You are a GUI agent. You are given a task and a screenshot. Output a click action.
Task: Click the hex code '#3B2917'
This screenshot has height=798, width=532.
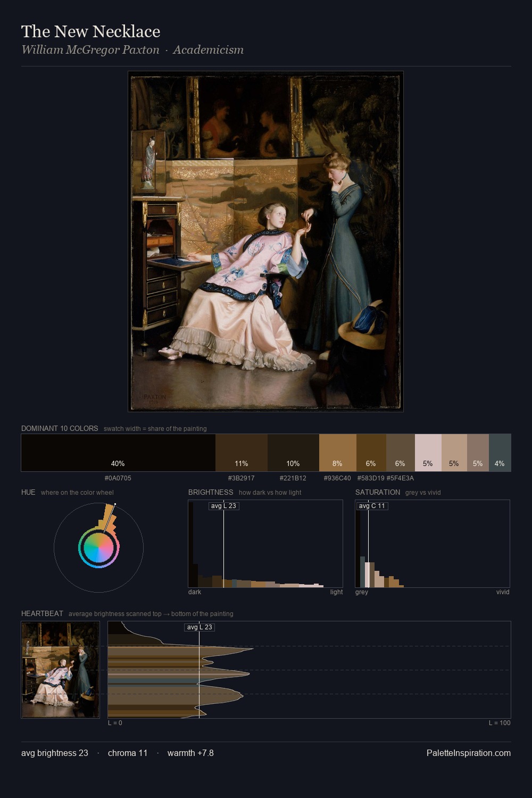point(242,478)
